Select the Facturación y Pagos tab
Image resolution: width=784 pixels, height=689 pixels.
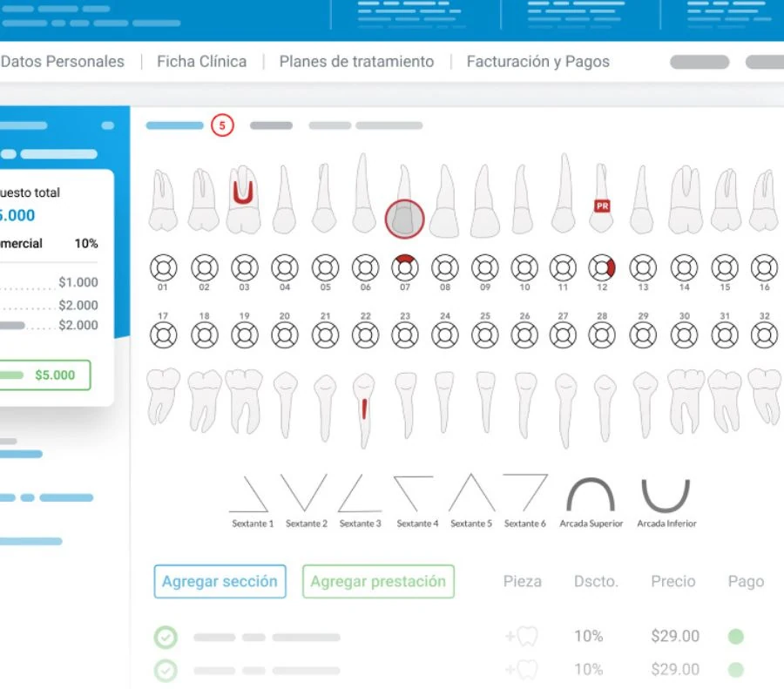click(x=537, y=62)
